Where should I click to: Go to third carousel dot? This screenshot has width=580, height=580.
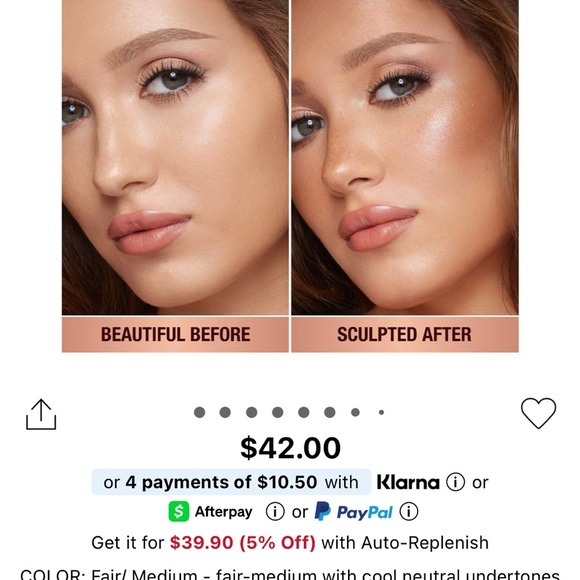point(252,412)
